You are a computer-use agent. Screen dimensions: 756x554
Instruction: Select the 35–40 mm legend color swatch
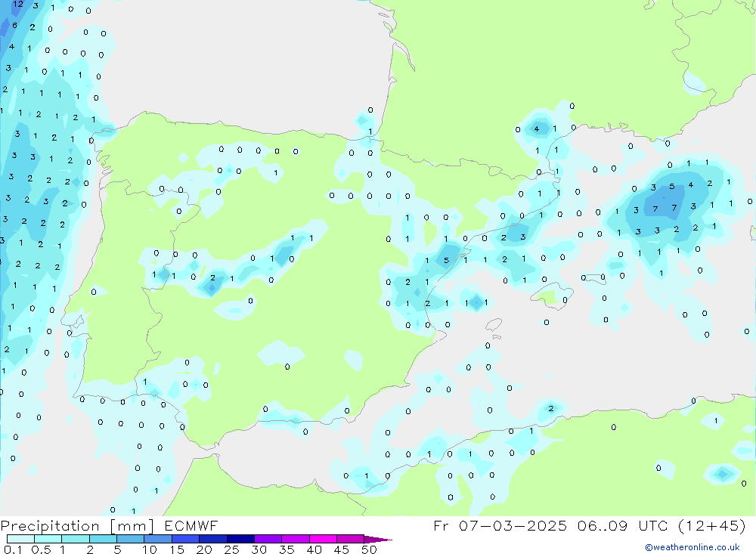point(296,539)
